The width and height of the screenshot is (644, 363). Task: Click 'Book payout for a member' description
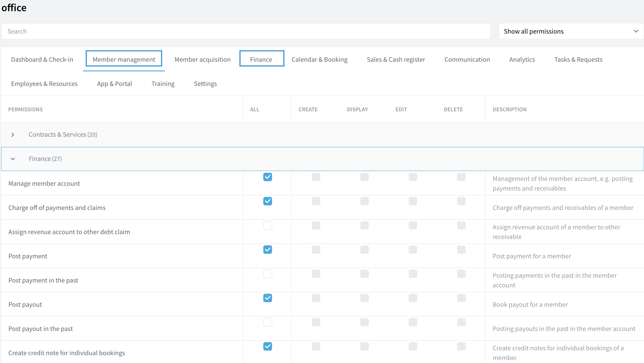coord(530,305)
